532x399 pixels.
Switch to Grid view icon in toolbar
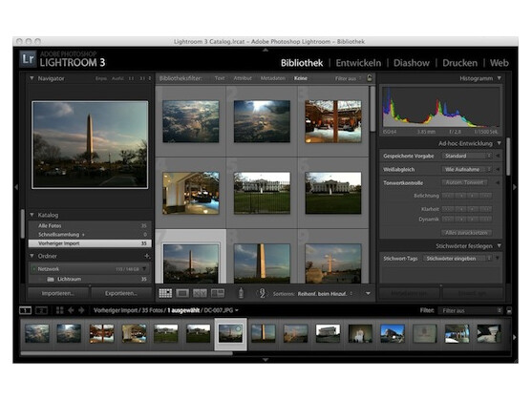click(x=165, y=293)
